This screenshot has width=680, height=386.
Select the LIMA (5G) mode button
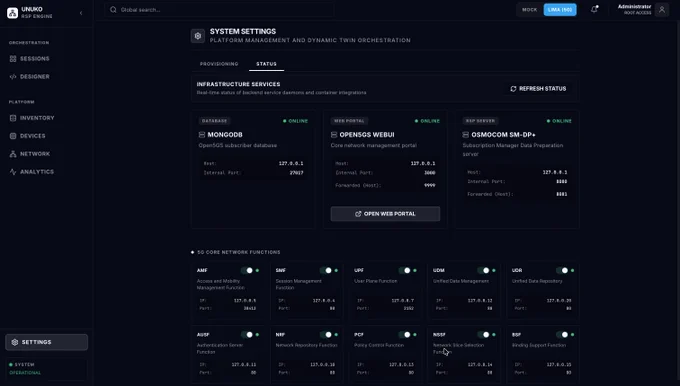tap(560, 10)
